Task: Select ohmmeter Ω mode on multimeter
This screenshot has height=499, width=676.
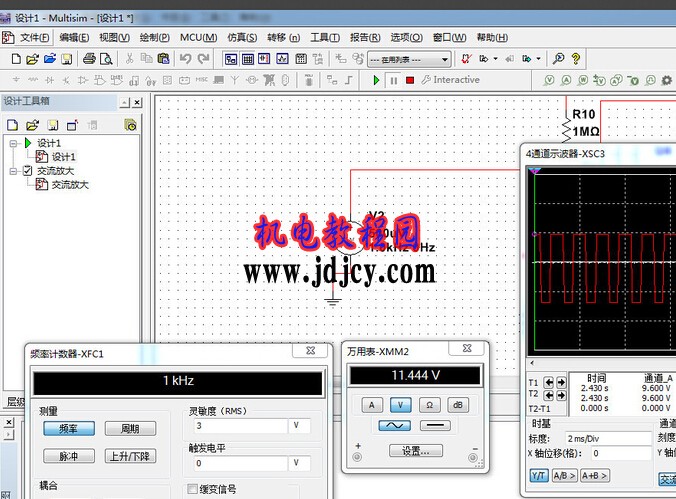Action: [x=429, y=405]
